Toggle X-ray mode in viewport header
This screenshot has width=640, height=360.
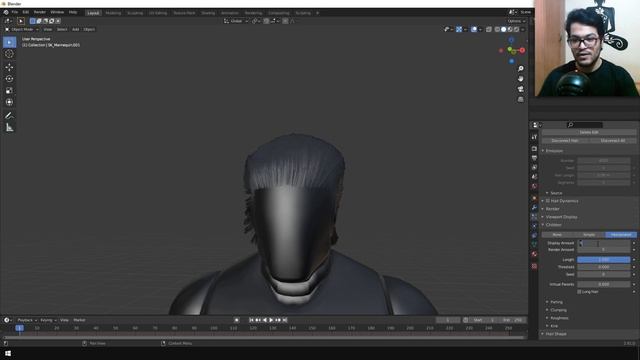coord(489,29)
